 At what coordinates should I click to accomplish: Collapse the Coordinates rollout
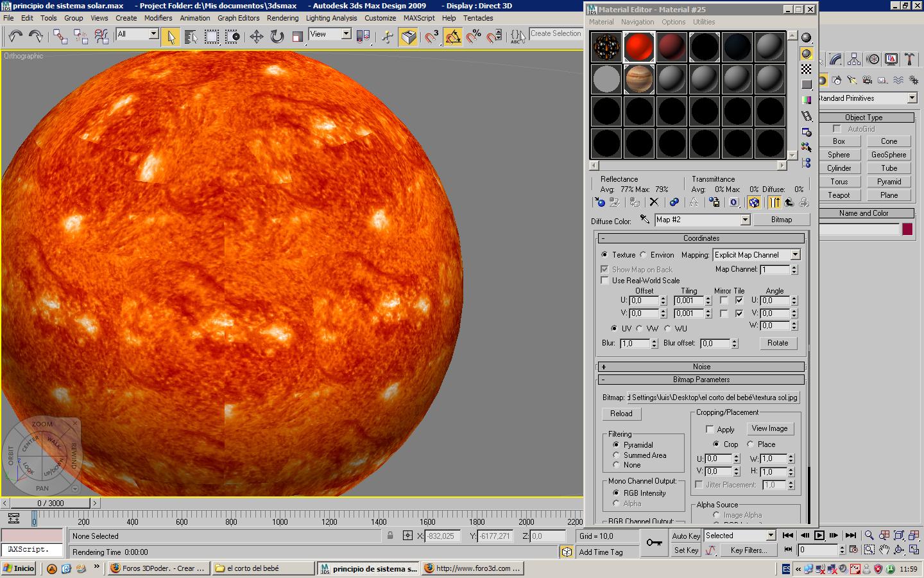point(701,238)
